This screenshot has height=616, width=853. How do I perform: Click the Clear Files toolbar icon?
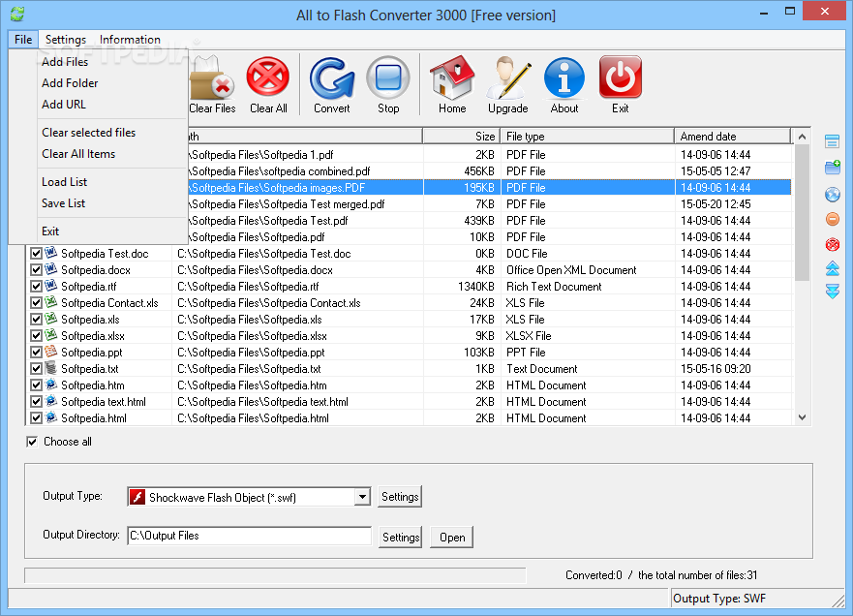click(212, 78)
